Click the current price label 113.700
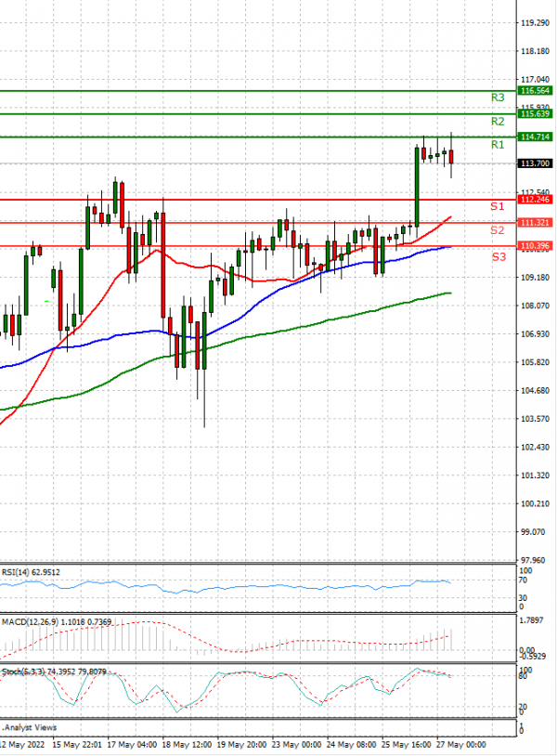This screenshot has height=756, width=557. click(535, 163)
